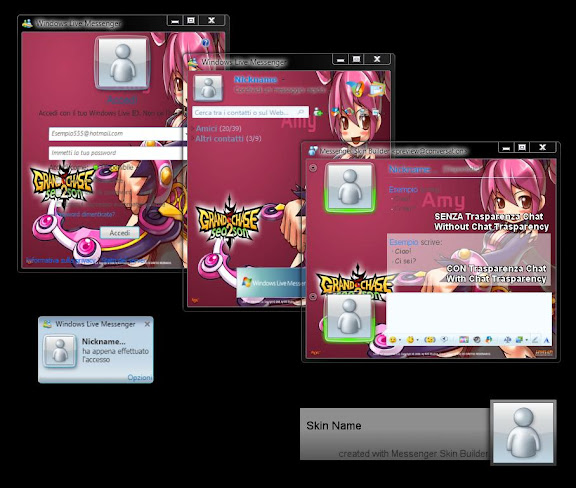576x488 pixels.
Task: Open the MSN butterfly icon in contact window
Action: point(355,89)
